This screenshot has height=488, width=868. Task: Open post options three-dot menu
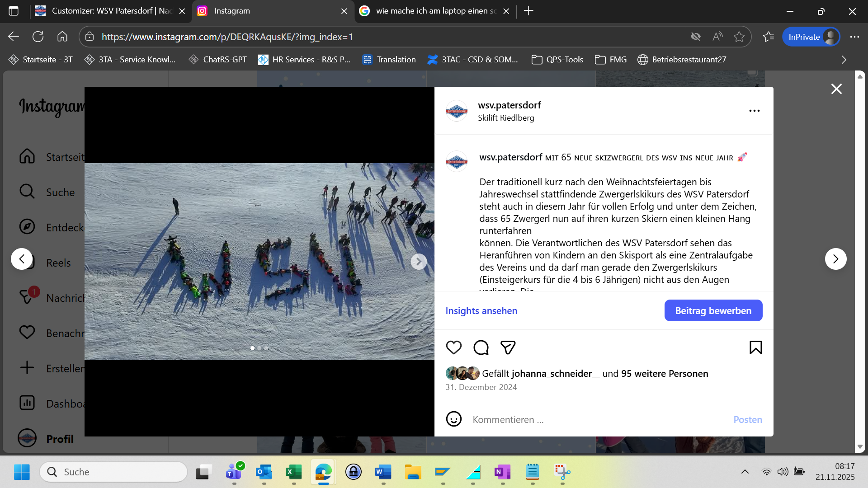click(x=754, y=111)
